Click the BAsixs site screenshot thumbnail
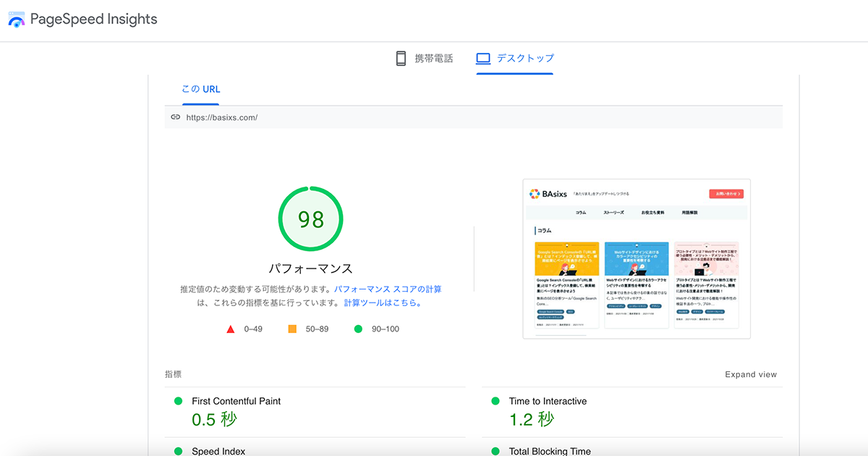Screen dimensions: 868x456 click(x=637, y=258)
